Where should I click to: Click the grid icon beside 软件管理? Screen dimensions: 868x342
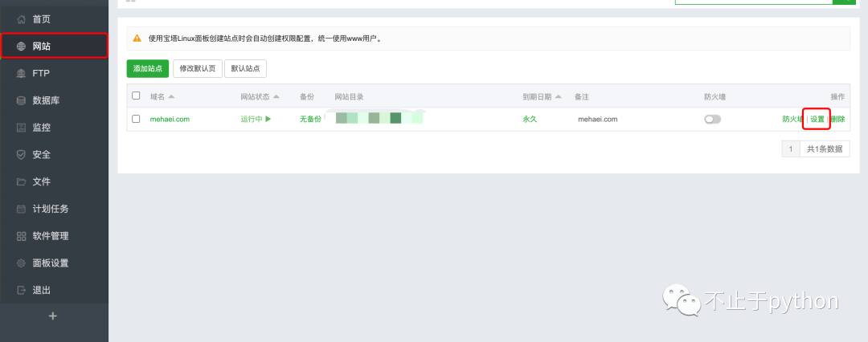[x=22, y=236]
